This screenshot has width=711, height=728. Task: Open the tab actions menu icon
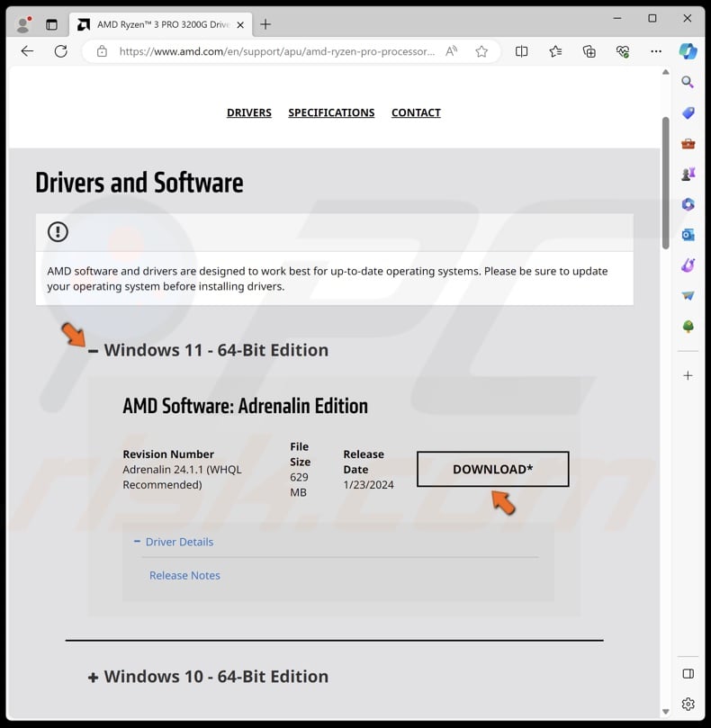(x=51, y=24)
